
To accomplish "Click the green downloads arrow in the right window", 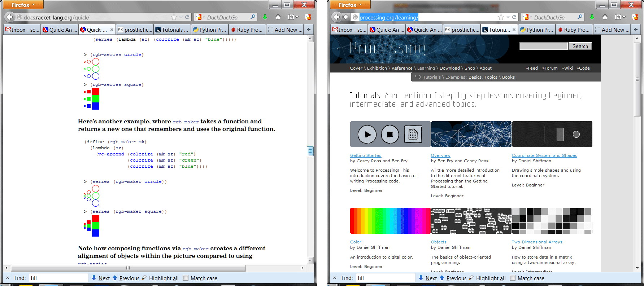I will click(592, 17).
